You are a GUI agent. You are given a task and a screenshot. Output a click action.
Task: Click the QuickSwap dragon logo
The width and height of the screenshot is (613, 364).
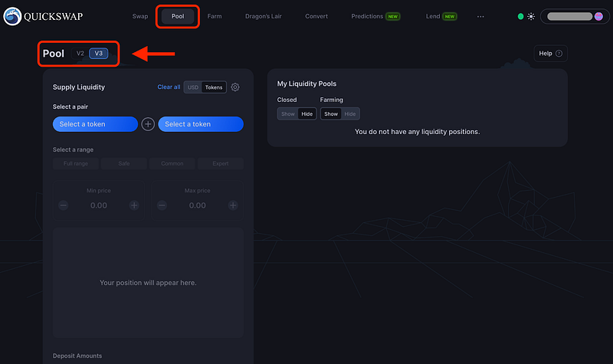click(12, 16)
